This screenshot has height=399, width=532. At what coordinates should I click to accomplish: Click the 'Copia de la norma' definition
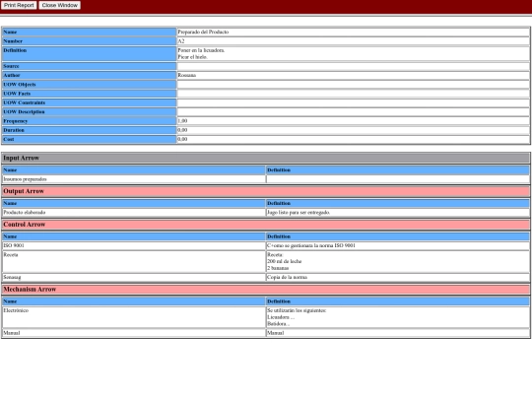click(x=287, y=277)
